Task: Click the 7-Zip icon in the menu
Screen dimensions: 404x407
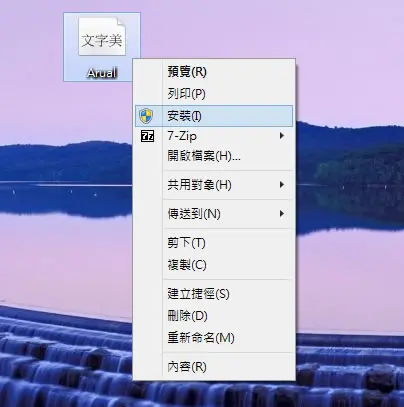Action: pyautogui.click(x=147, y=136)
